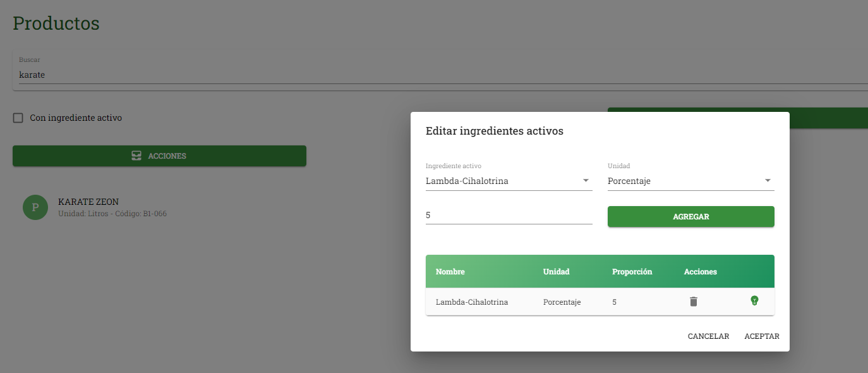The height and width of the screenshot is (373, 868).
Task: Toggle the Con ingrediente activo checkbox
Action: (18, 118)
